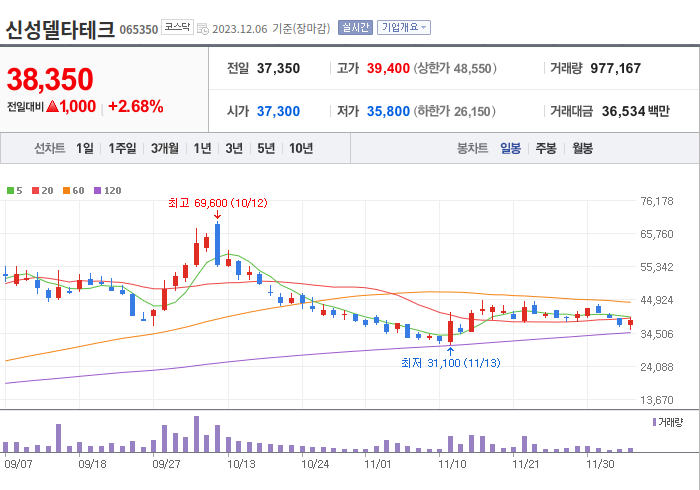Select the 1주일 line chart tab
The image size is (700, 490).
pyautogui.click(x=122, y=148)
